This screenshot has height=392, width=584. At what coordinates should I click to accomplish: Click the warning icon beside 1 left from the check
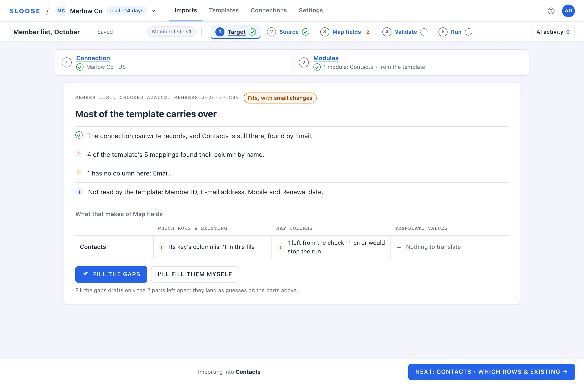[x=280, y=247]
